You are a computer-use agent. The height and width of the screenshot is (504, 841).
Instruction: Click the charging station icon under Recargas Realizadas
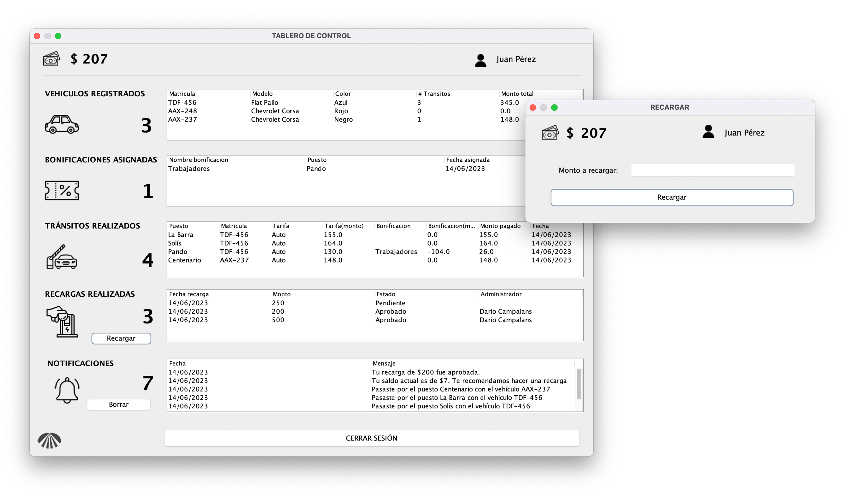(62, 321)
